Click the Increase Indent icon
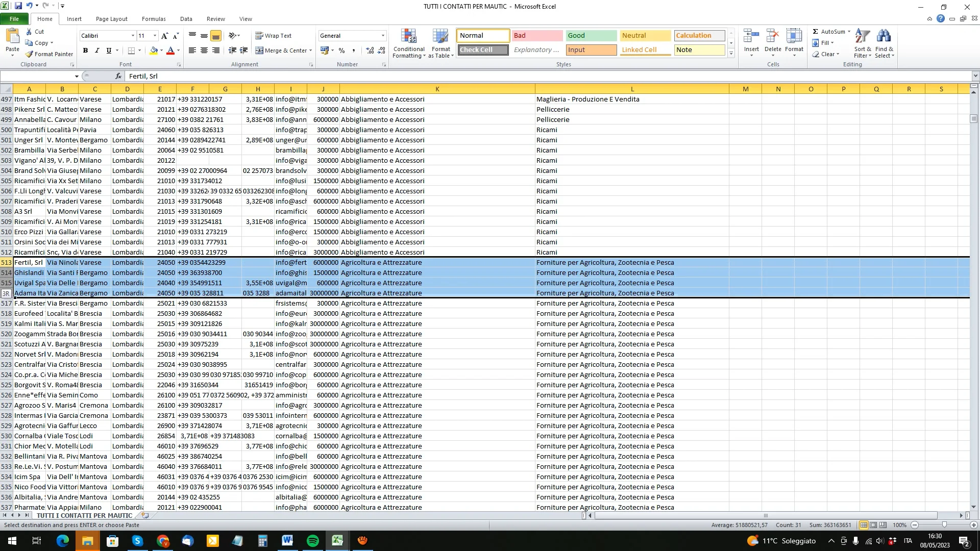The width and height of the screenshot is (980, 551). coord(244,51)
